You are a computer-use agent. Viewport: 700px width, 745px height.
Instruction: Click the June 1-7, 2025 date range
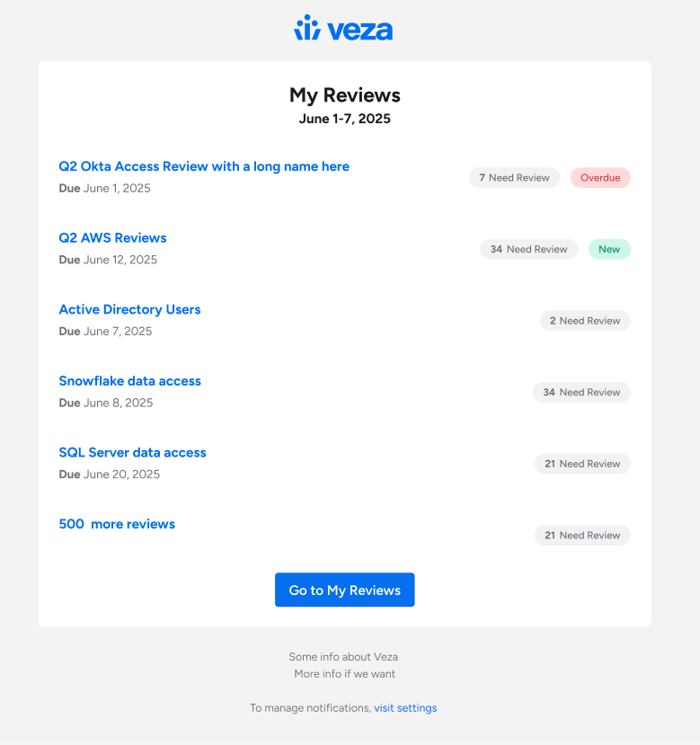click(x=344, y=119)
